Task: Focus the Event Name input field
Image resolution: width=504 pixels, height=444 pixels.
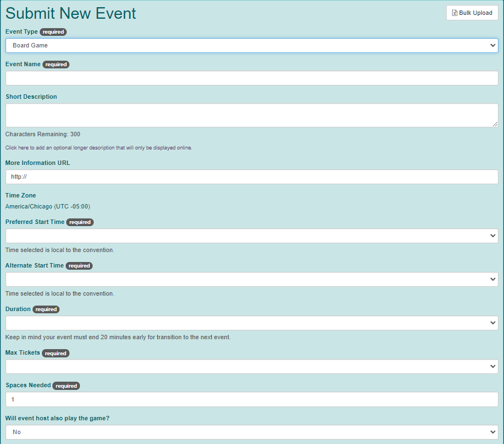Action: pyautogui.click(x=251, y=78)
